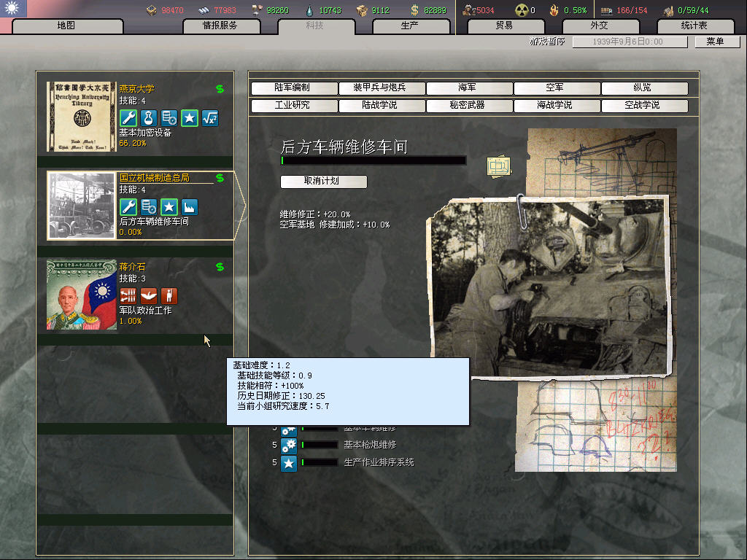Click the blueprint icon beside the research progress bar

pyautogui.click(x=498, y=166)
